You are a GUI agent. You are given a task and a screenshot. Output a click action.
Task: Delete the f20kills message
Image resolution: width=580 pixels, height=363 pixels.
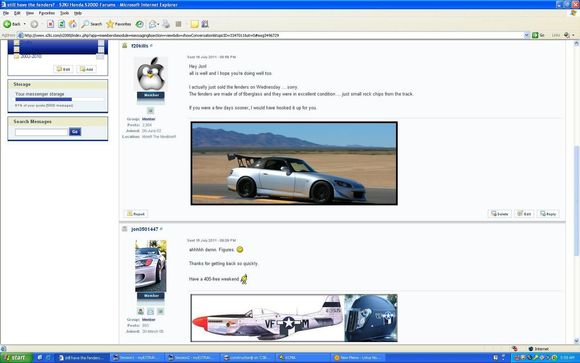click(499, 214)
